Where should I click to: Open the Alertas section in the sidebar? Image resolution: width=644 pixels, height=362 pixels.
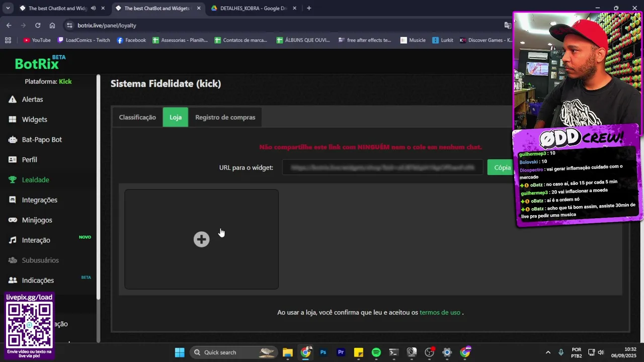tap(32, 100)
